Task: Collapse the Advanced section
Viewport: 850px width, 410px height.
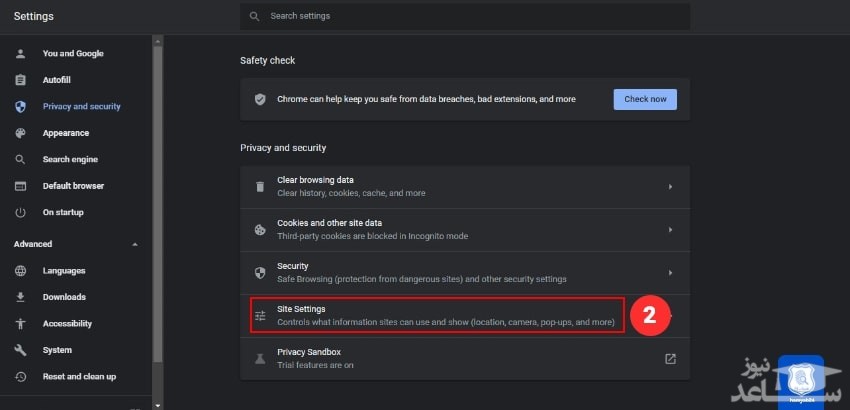Action: [x=135, y=244]
